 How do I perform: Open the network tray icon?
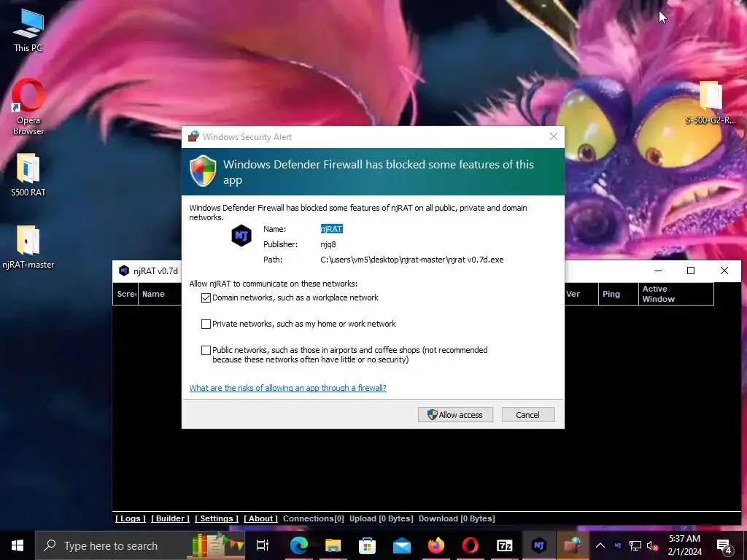tap(635, 545)
